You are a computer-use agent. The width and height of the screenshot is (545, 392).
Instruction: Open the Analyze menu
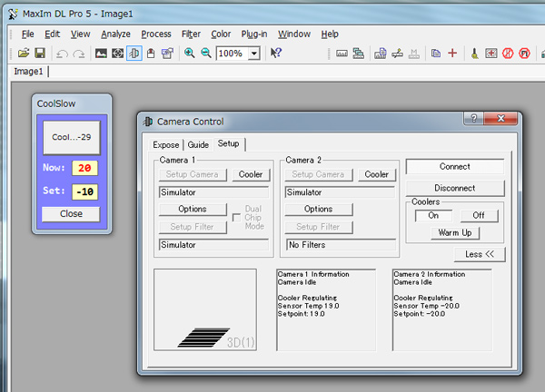[115, 34]
